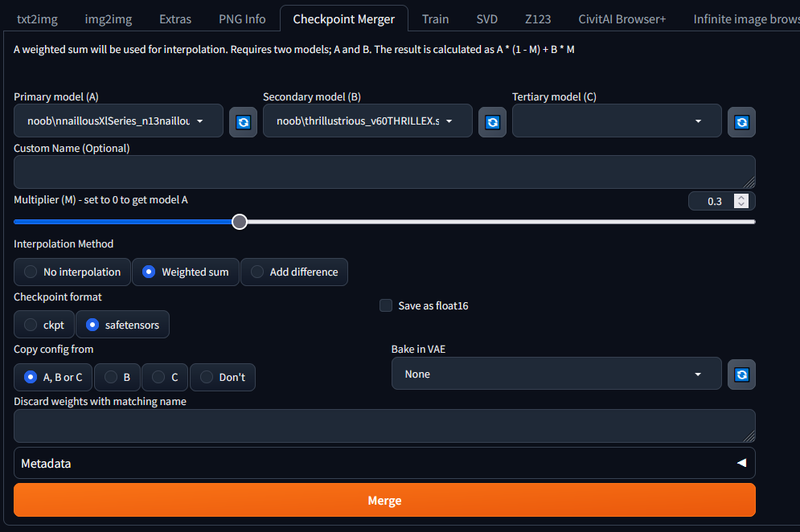Click the multiplier 0.3 number field
800x532 pixels.
pos(714,202)
